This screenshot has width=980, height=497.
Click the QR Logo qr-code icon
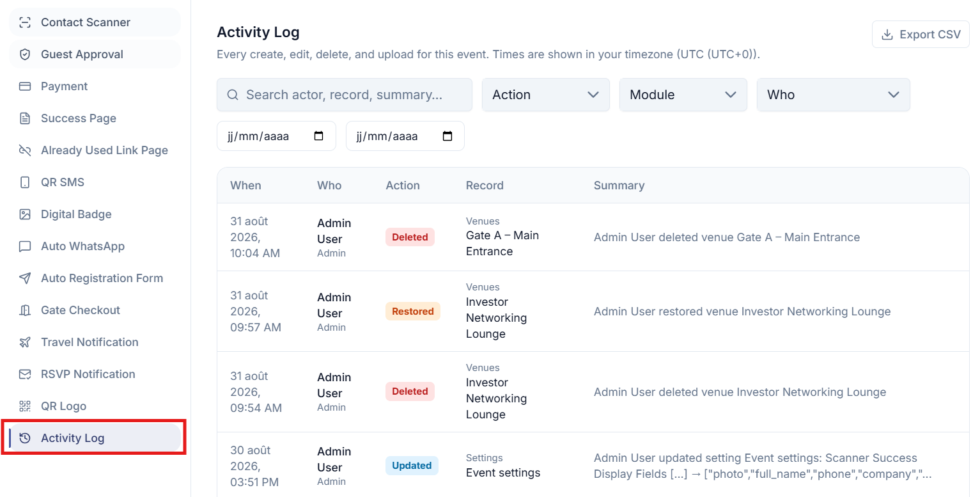click(x=25, y=406)
